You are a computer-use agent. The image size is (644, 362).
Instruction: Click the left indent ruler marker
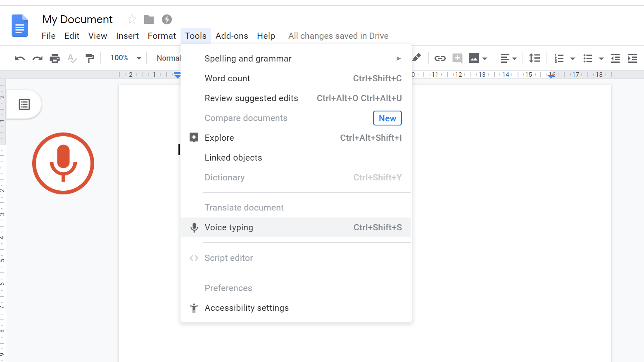click(178, 75)
